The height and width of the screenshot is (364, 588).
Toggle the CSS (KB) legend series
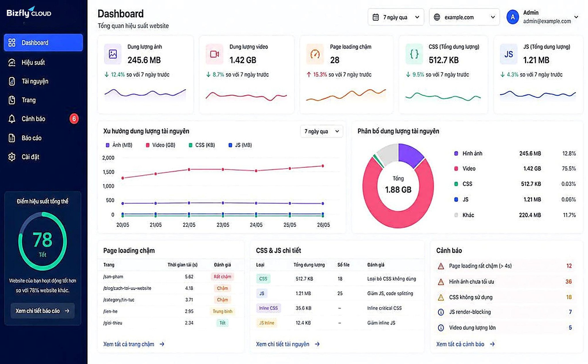[x=202, y=145]
